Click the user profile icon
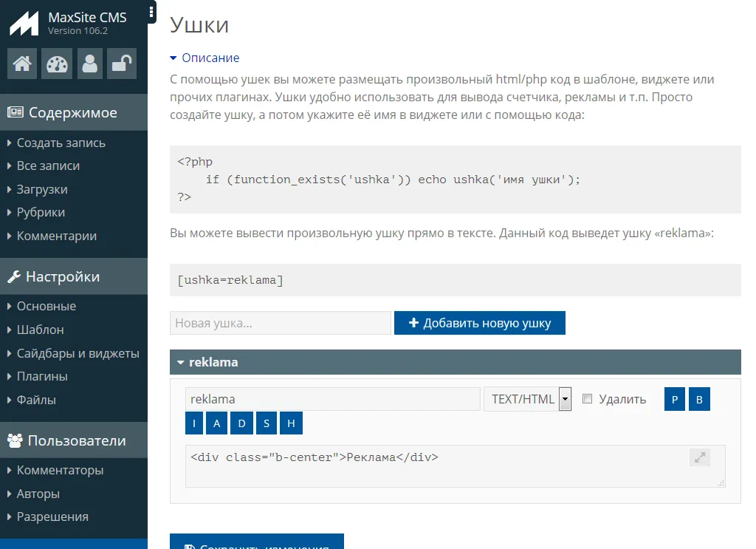 (x=90, y=64)
